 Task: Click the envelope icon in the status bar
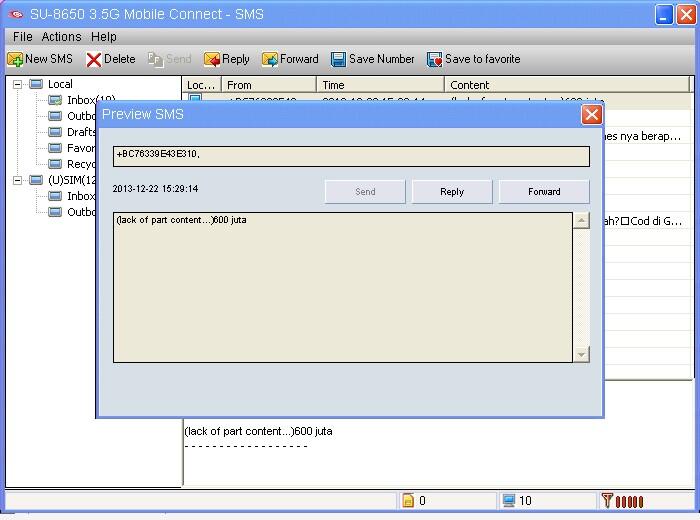coord(408,501)
